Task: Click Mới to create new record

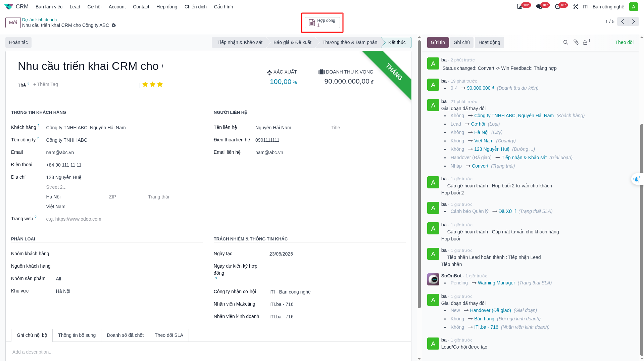Action: (13, 22)
